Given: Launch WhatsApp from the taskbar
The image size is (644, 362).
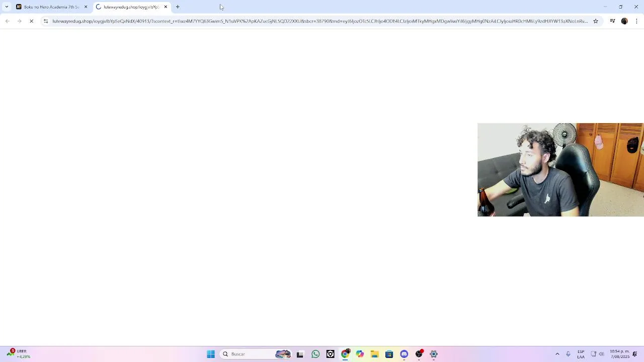Looking at the screenshot, I should [315, 354].
